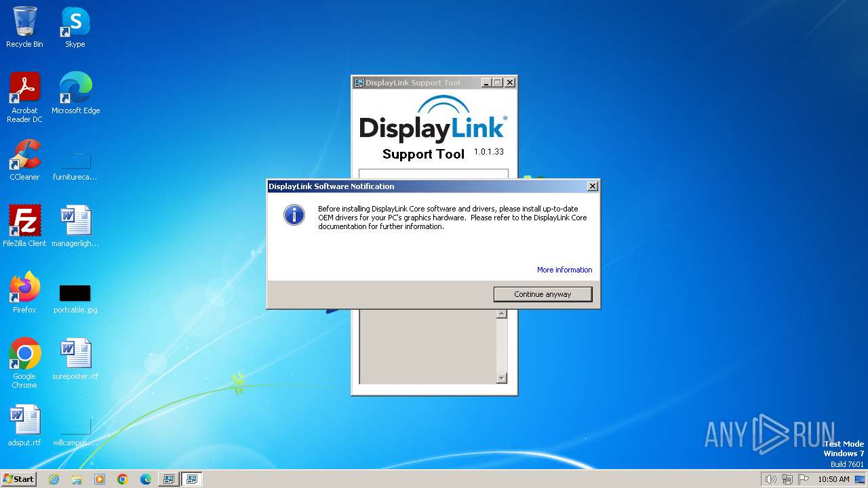Click the 10:50 AM taskbar clock
This screenshot has height=488, width=868.
(x=833, y=479)
